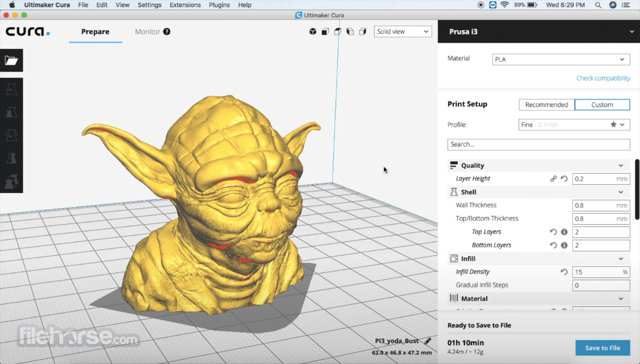Open macOS Notification Center icon
Image resolution: width=640 pixels, height=364 pixels.
tap(626, 5)
